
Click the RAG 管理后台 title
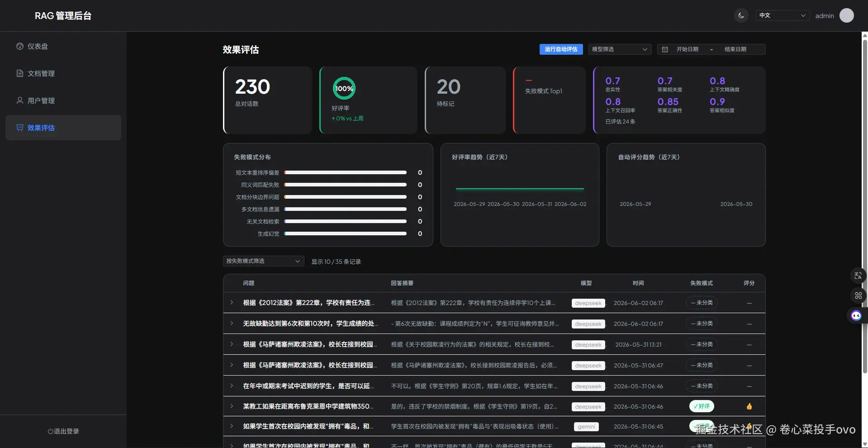point(63,16)
